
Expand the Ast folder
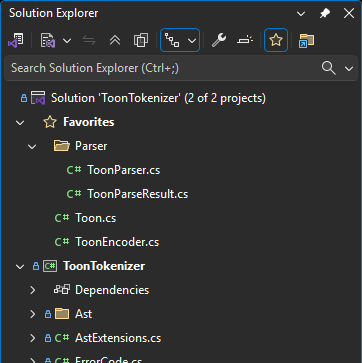click(x=32, y=314)
